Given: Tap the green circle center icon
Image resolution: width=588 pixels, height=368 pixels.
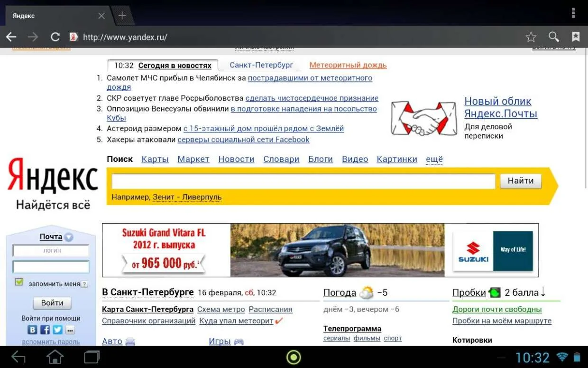Looking at the screenshot, I should click(294, 357).
